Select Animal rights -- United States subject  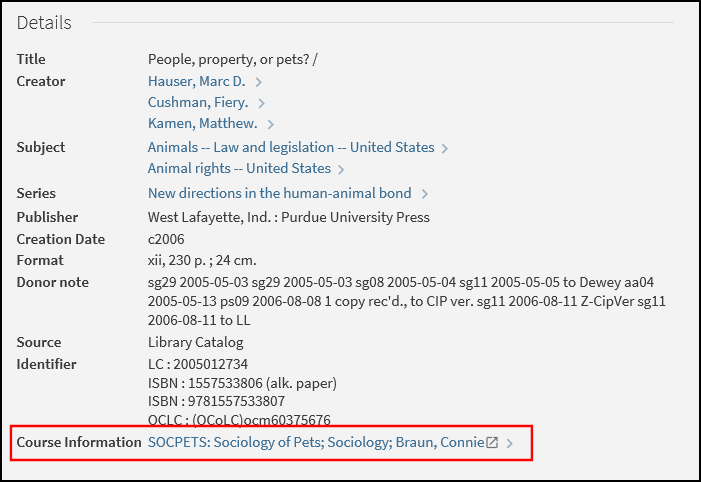click(x=239, y=168)
